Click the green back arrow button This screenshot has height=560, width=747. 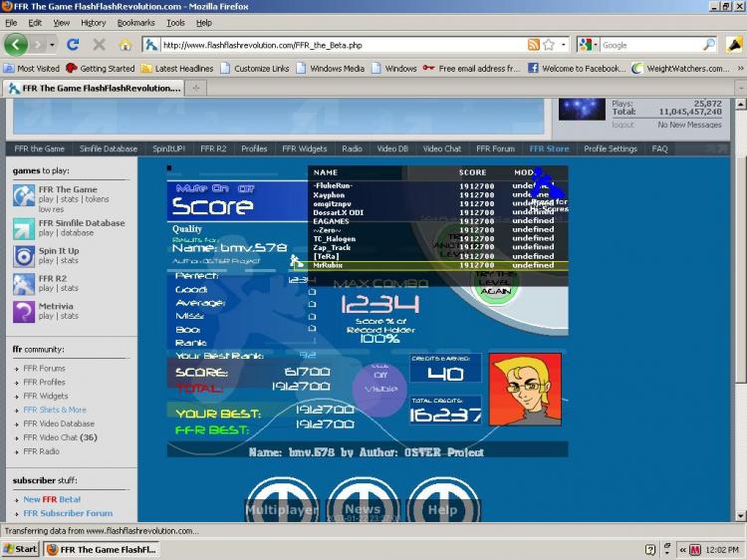coord(16,45)
